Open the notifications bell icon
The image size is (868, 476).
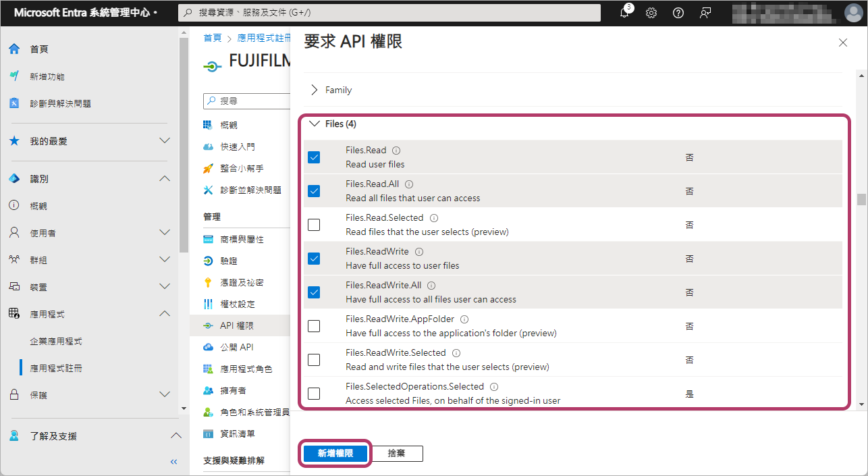pyautogui.click(x=624, y=13)
